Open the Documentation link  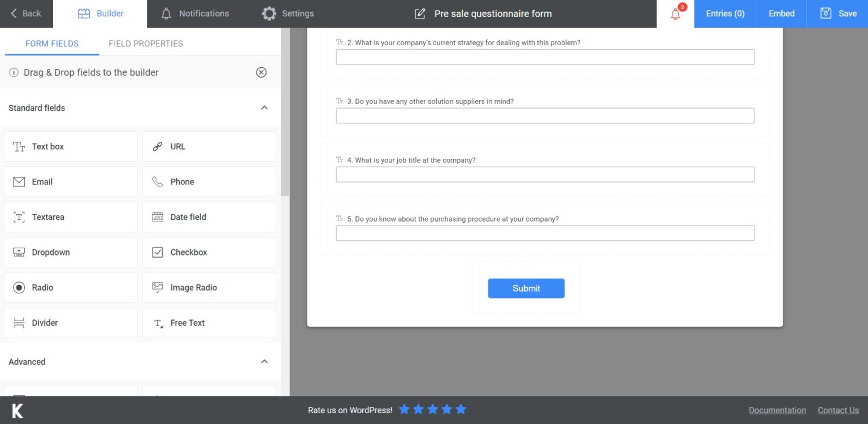(x=777, y=410)
